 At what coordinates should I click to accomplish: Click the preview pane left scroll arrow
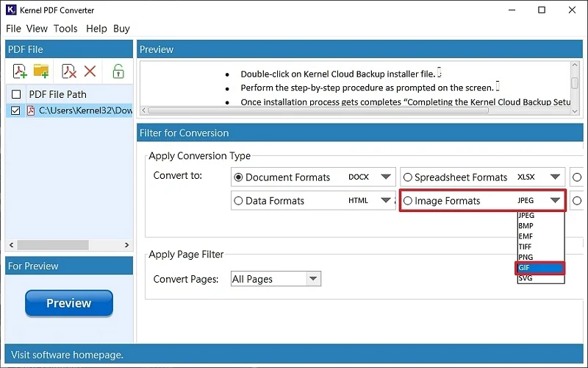click(143, 110)
